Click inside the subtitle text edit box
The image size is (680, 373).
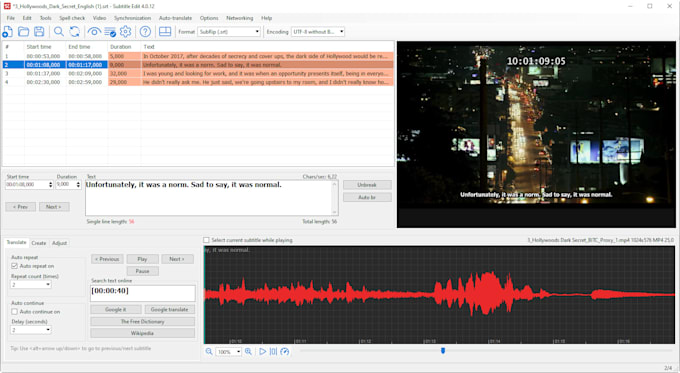[212, 198]
